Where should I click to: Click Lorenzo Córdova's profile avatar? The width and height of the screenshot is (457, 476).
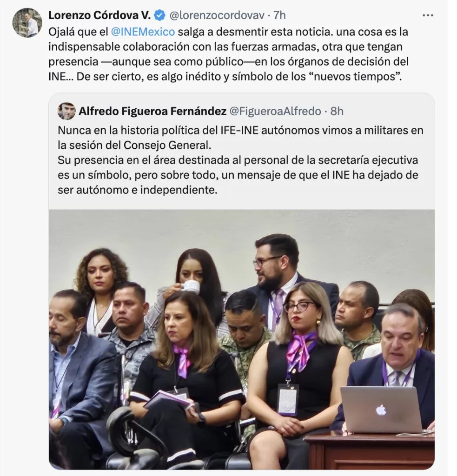pyautogui.click(x=27, y=22)
